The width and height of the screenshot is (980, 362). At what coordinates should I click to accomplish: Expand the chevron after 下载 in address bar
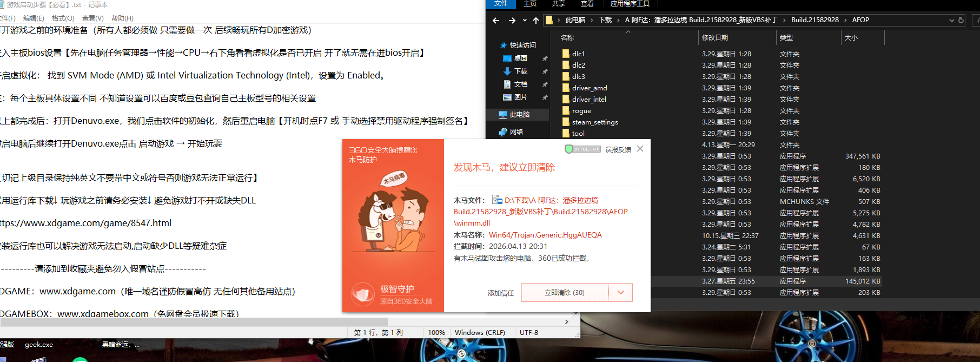[x=618, y=20]
